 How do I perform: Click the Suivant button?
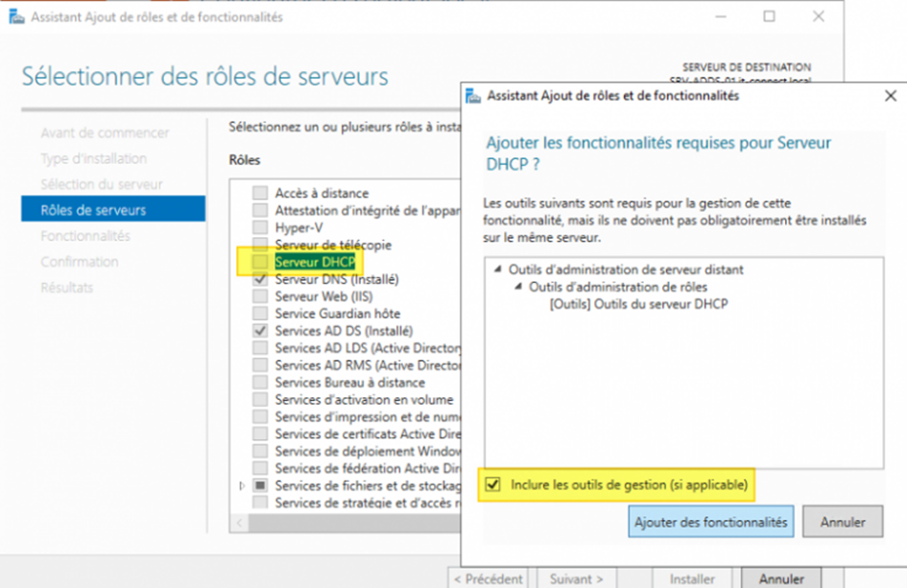coord(576,578)
